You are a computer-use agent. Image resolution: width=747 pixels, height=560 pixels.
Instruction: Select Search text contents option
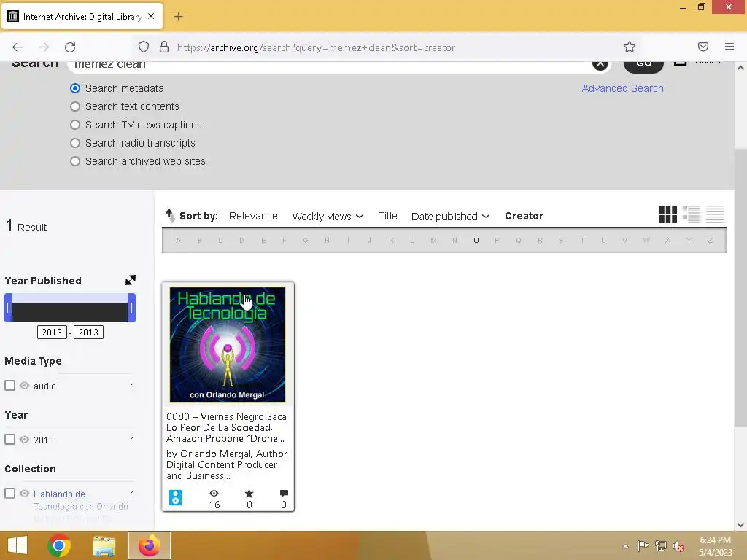[x=75, y=106]
